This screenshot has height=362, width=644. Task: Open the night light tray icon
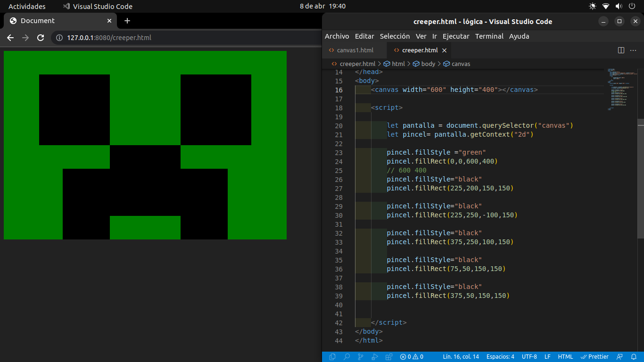pyautogui.click(x=593, y=6)
